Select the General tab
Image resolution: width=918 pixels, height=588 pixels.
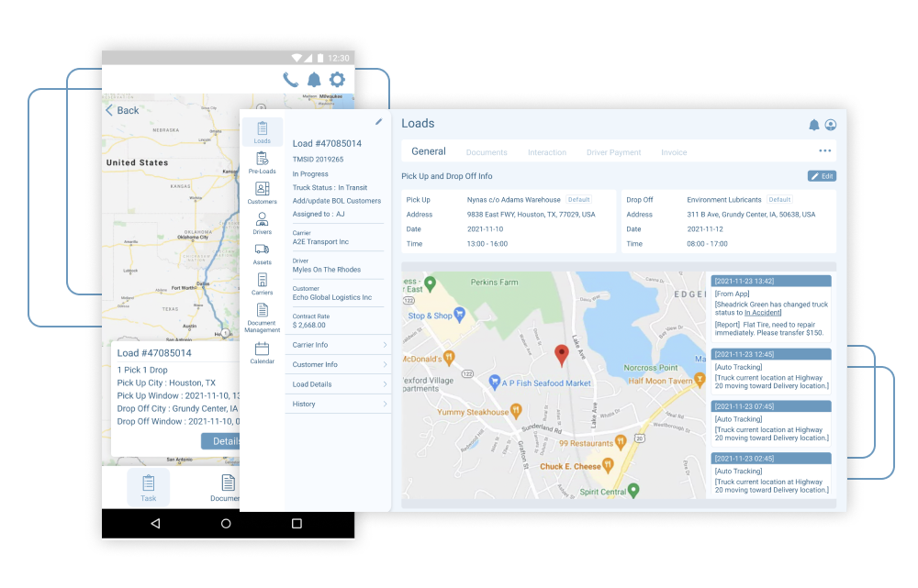(x=429, y=151)
